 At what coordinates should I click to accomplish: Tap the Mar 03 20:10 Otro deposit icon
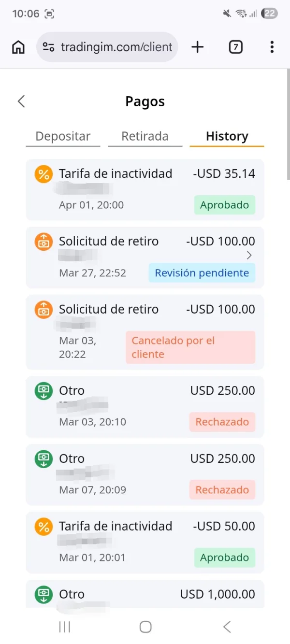(43, 391)
